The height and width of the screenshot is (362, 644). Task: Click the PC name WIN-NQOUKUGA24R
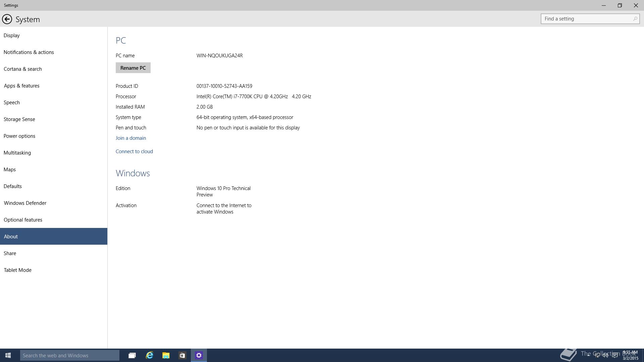tap(220, 55)
